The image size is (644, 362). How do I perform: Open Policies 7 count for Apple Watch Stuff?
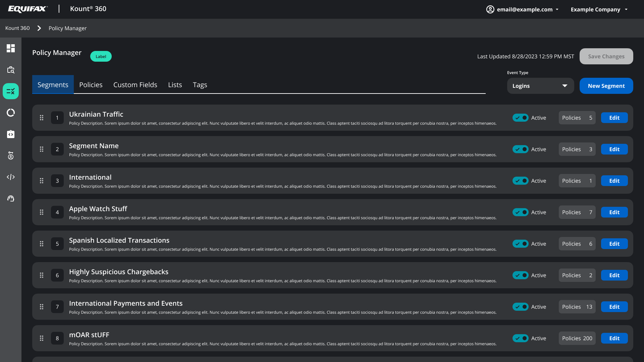pyautogui.click(x=577, y=212)
